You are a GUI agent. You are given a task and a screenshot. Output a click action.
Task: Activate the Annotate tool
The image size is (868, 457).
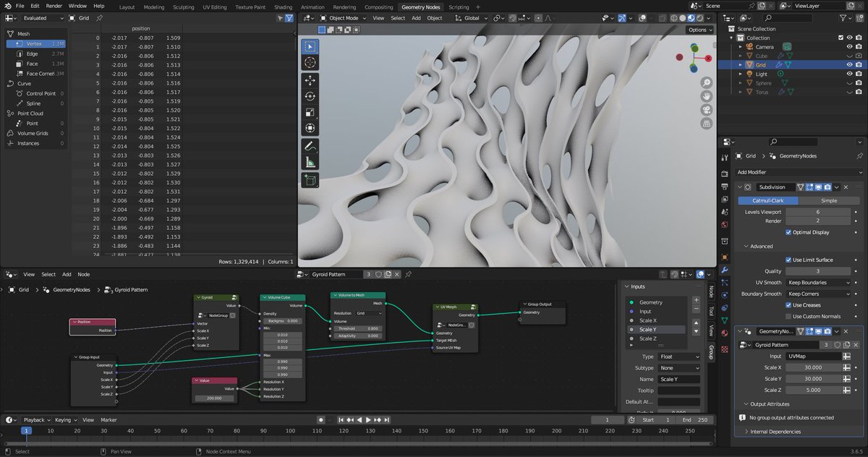pyautogui.click(x=310, y=146)
